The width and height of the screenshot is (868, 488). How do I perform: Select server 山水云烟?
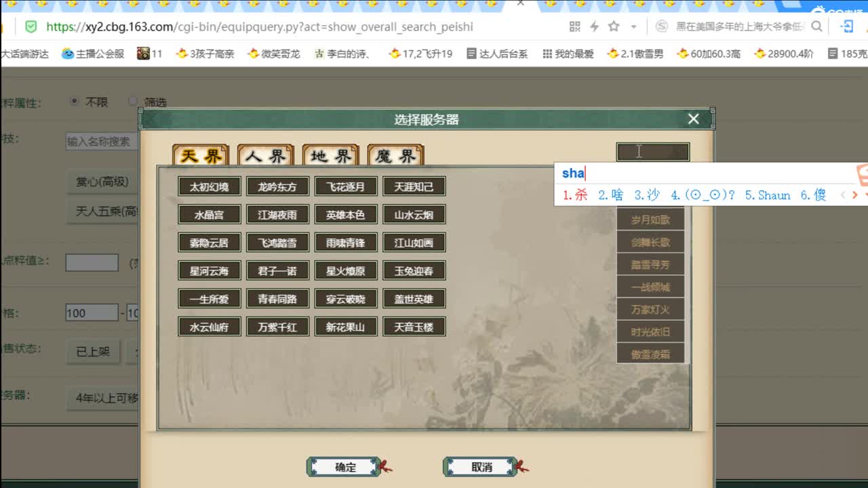[x=414, y=215]
